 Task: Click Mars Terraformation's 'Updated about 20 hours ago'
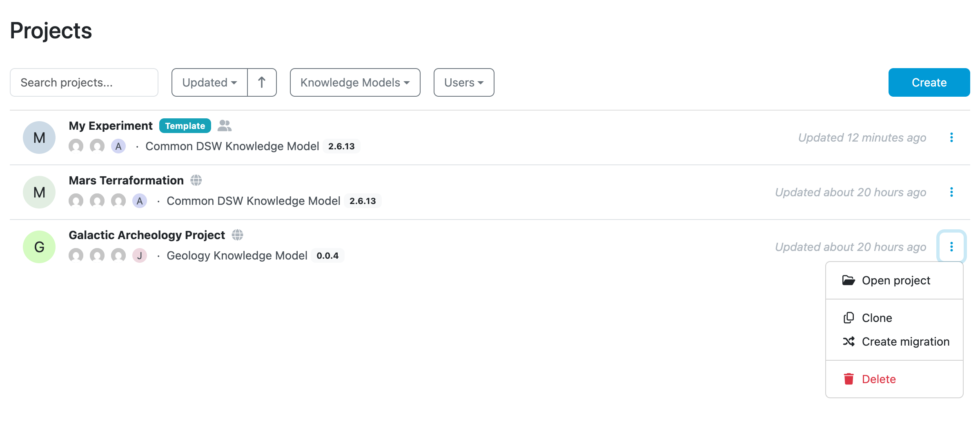pyautogui.click(x=851, y=192)
